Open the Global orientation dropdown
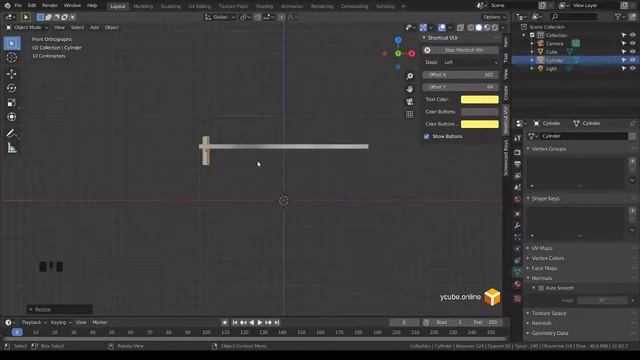 [x=220, y=17]
